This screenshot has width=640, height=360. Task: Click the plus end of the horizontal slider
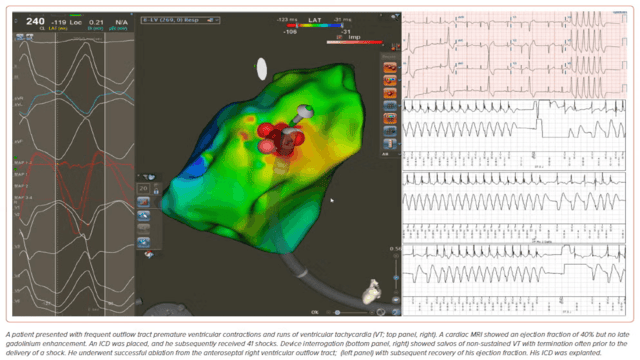tap(371, 313)
